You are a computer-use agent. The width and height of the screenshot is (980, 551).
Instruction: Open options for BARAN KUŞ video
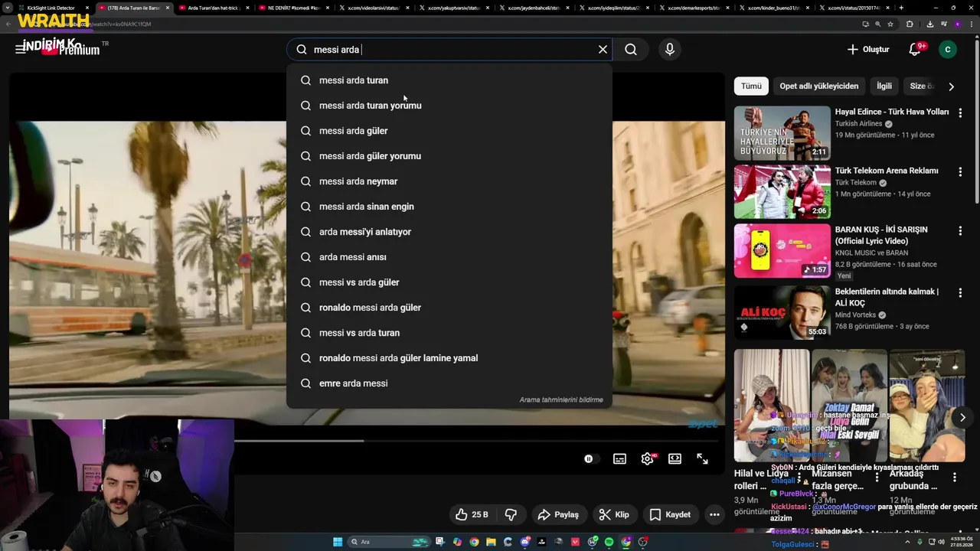960,230
